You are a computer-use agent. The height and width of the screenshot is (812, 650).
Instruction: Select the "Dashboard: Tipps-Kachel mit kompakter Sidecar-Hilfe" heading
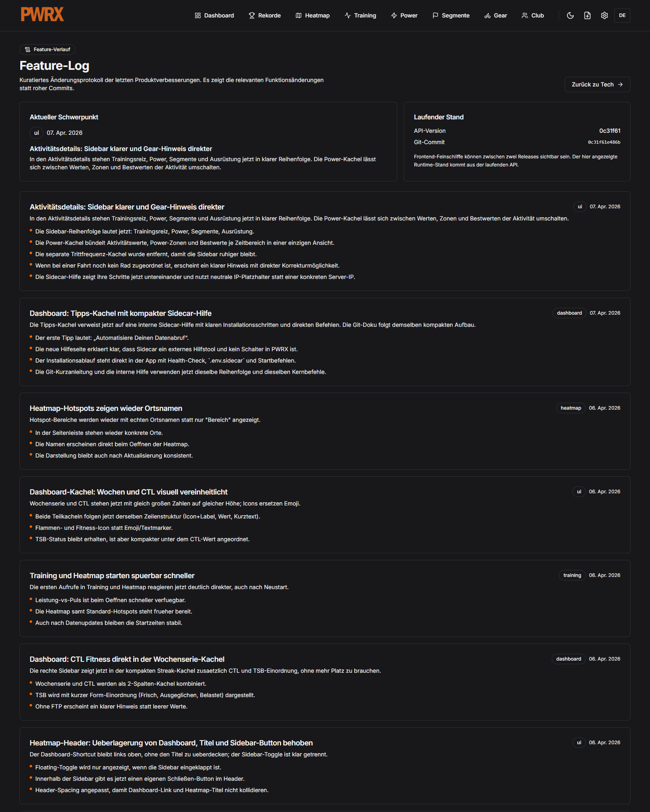(120, 313)
